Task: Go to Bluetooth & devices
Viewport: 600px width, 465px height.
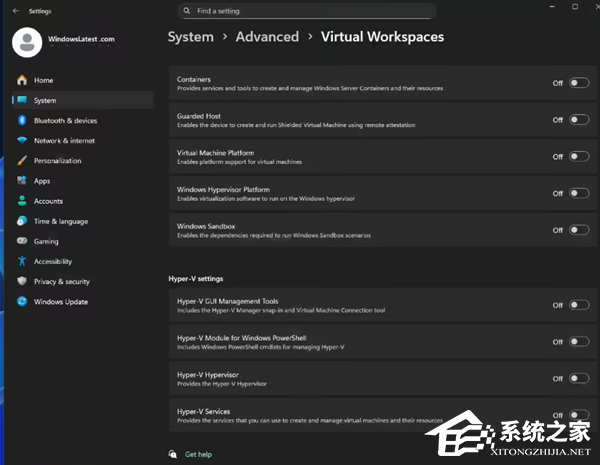Action: [83, 120]
